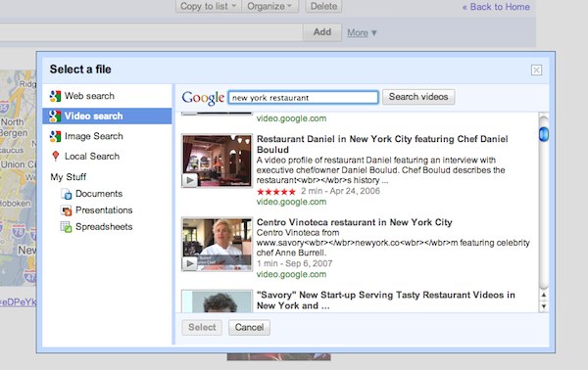The height and width of the screenshot is (370, 588).
Task: Click the Cancel button
Action: click(x=249, y=327)
